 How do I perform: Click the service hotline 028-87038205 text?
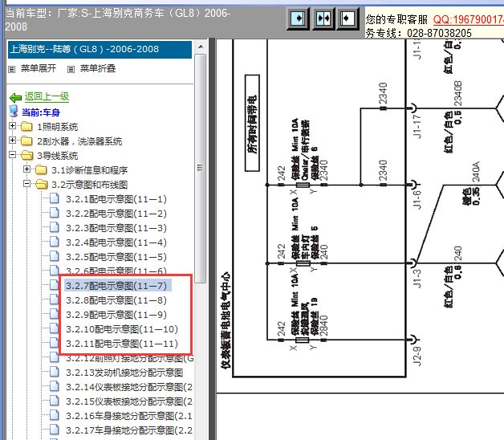[439, 34]
